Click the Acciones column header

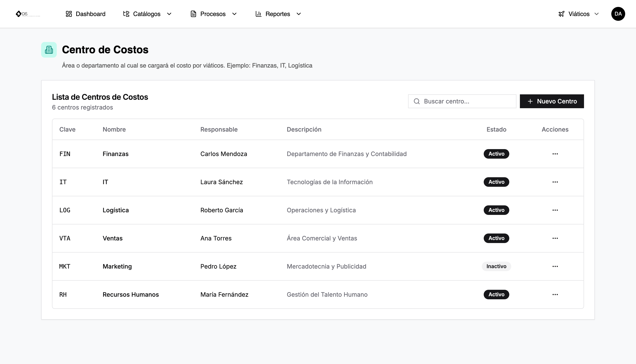555,129
